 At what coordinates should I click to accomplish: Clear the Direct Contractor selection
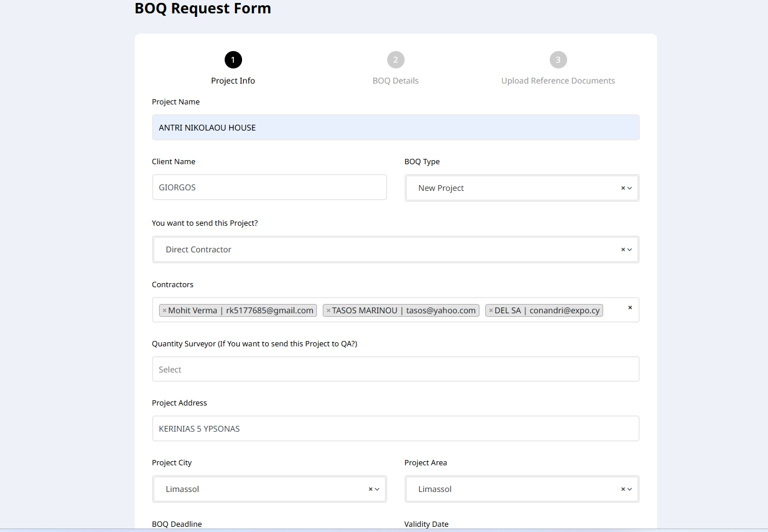click(x=623, y=249)
